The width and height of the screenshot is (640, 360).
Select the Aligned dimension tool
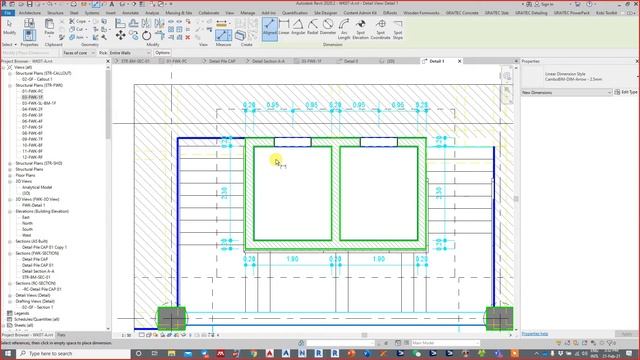click(269, 28)
